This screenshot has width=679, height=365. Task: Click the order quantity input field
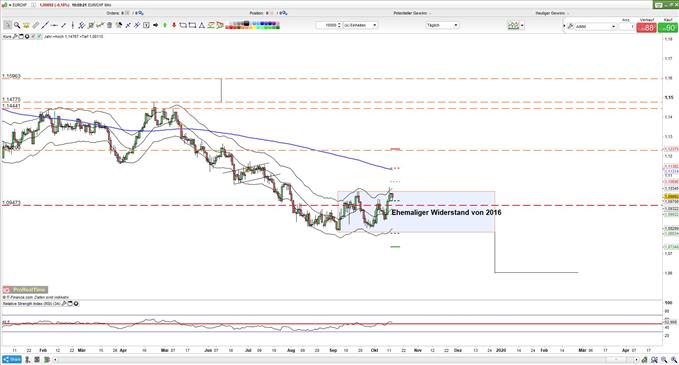click(x=627, y=26)
